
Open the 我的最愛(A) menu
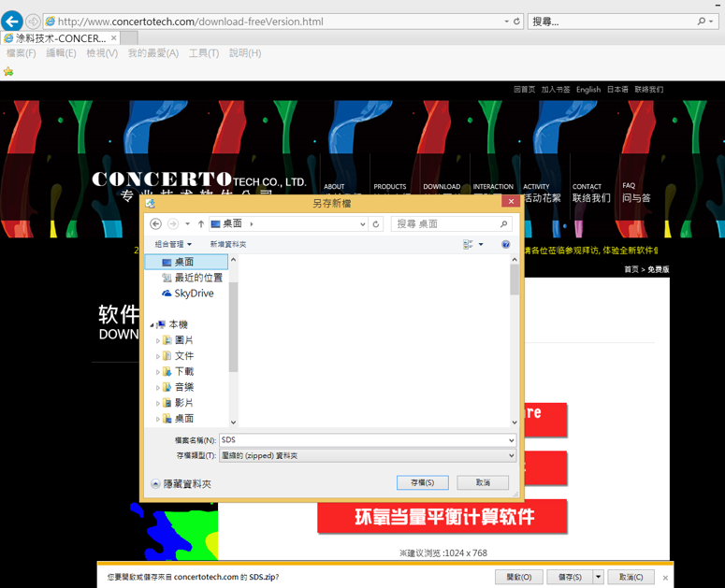click(152, 53)
